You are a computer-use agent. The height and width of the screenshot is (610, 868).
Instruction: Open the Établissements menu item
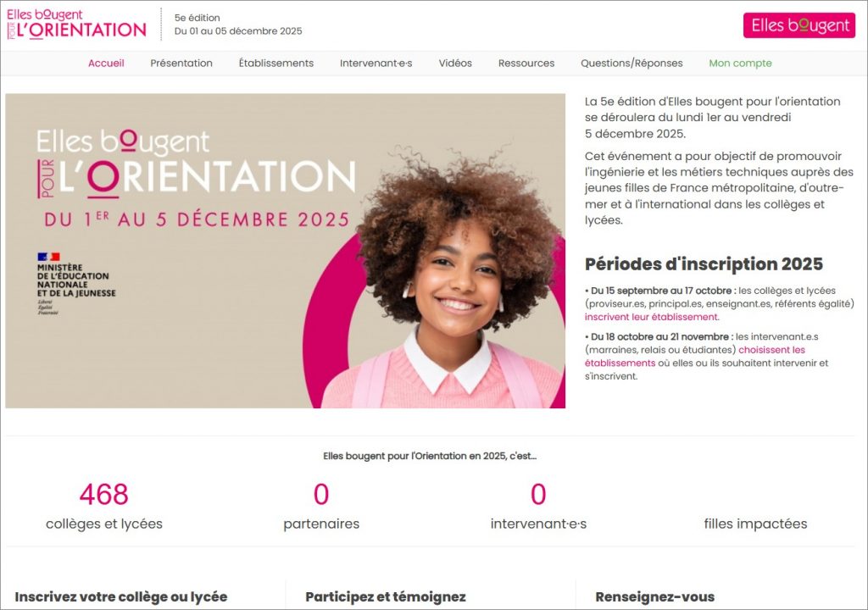point(275,63)
